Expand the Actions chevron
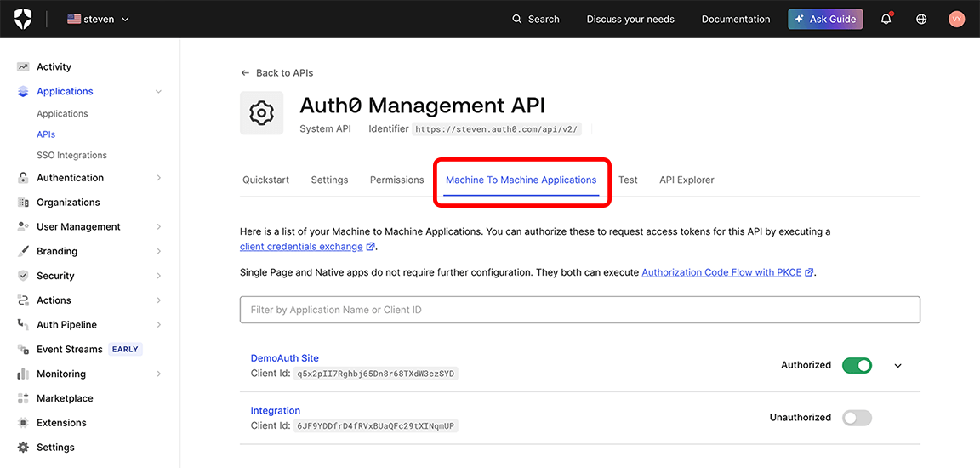The width and height of the screenshot is (980, 468). pos(159,300)
